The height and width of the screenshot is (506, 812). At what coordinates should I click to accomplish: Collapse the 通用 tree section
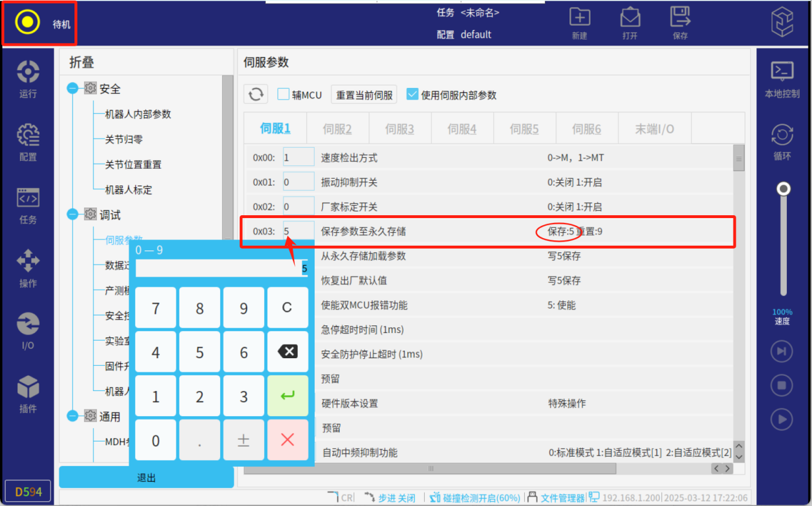click(73, 416)
